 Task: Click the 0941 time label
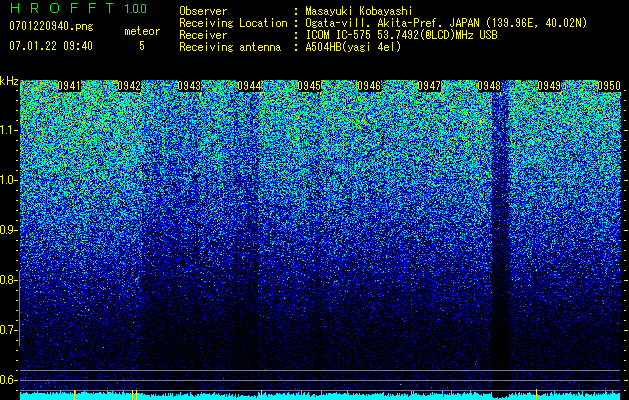(69, 86)
